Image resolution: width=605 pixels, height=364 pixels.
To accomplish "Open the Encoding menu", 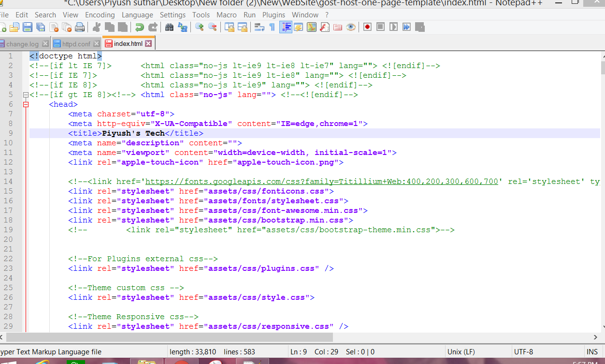I will (x=100, y=15).
